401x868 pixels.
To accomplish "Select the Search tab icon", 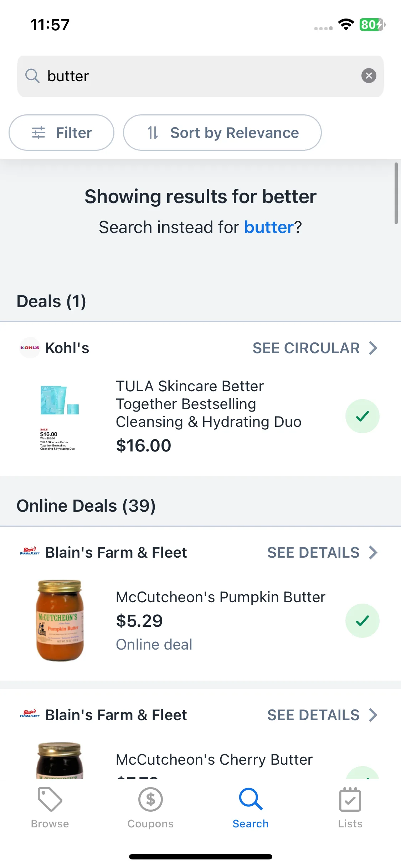I will [x=251, y=799].
